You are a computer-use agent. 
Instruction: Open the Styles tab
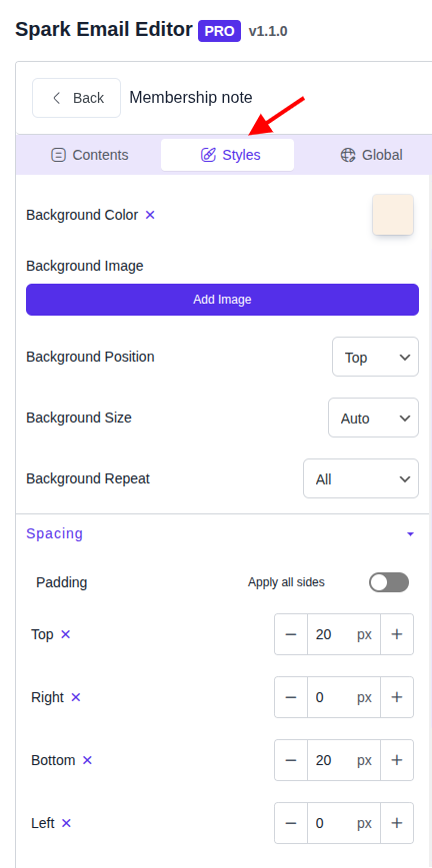[x=227, y=155]
